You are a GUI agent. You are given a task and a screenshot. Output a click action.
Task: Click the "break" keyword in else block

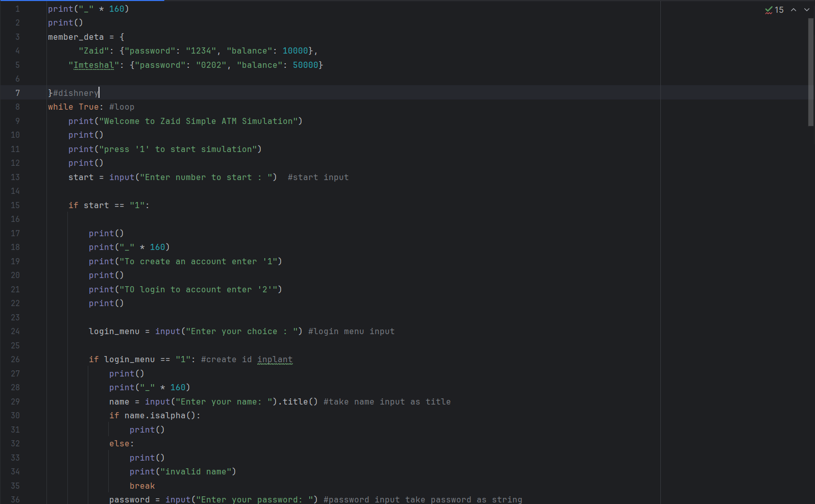[142, 486]
